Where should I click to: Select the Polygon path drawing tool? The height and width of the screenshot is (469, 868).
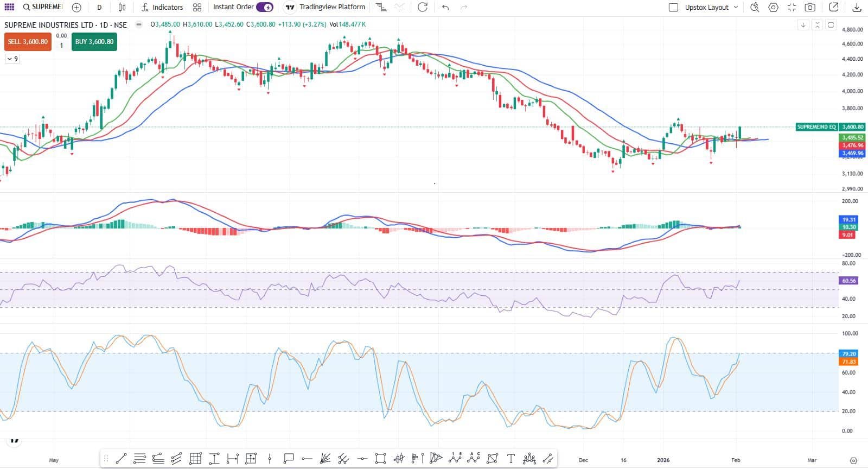(x=492, y=459)
